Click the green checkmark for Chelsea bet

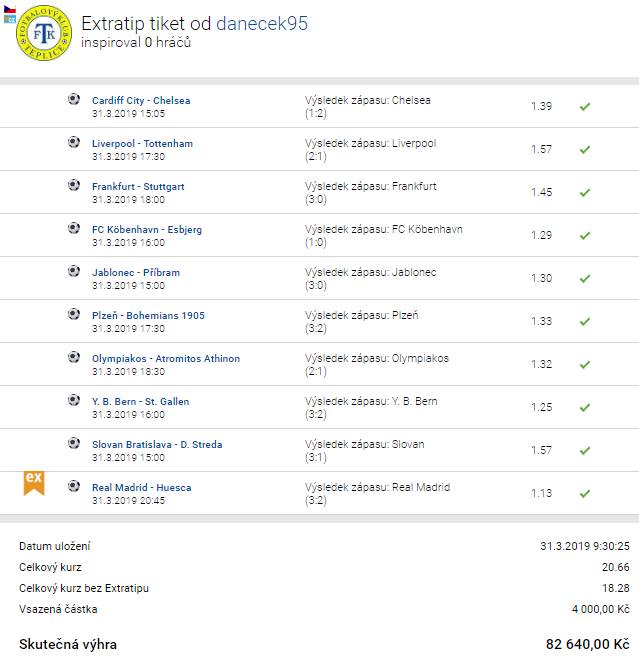[x=585, y=107]
